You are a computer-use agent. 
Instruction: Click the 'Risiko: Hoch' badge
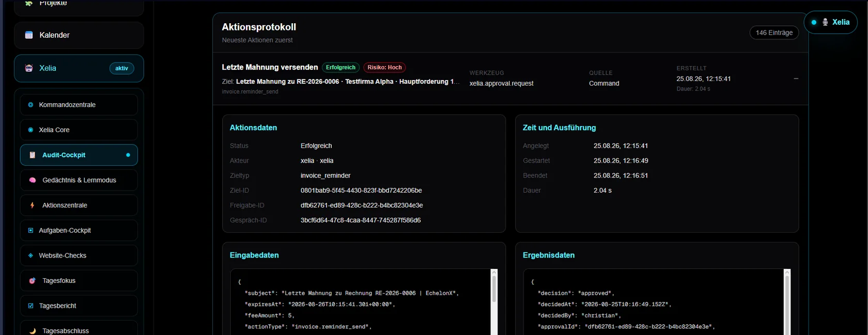pyautogui.click(x=384, y=68)
